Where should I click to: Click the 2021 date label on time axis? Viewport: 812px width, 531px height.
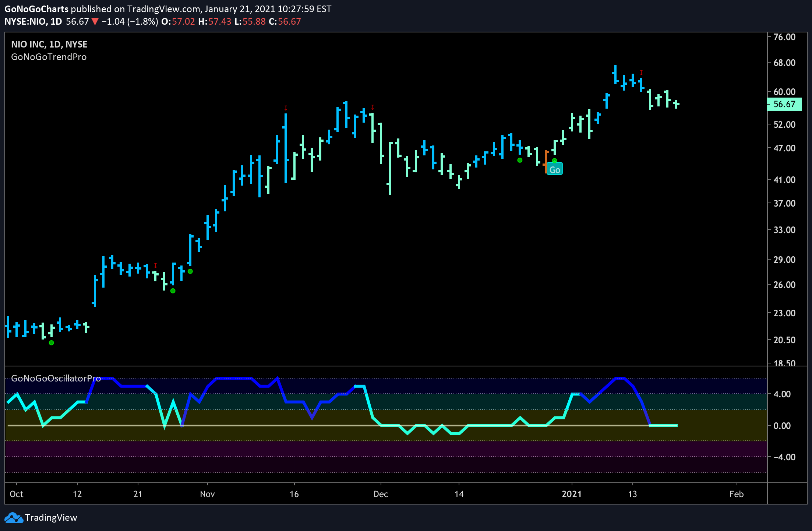point(572,494)
